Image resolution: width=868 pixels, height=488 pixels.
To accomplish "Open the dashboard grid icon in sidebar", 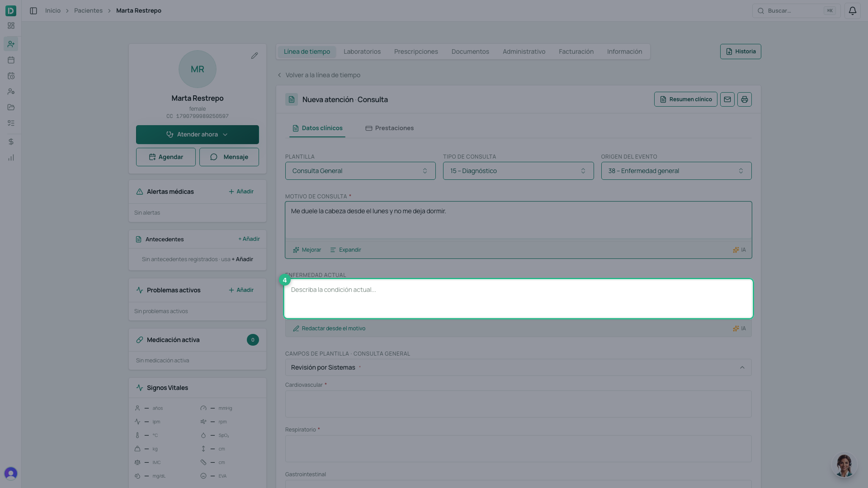I will (x=11, y=26).
